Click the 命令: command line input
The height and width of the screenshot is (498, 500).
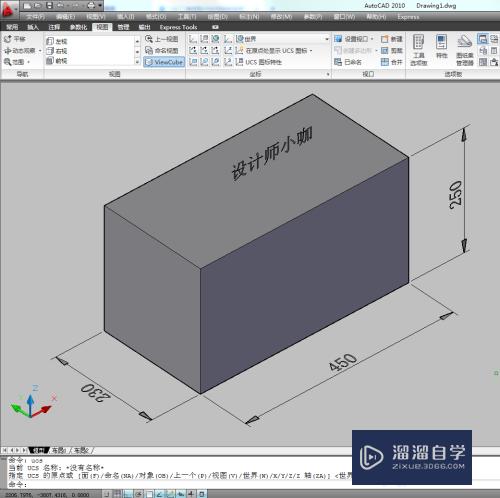pos(180,484)
